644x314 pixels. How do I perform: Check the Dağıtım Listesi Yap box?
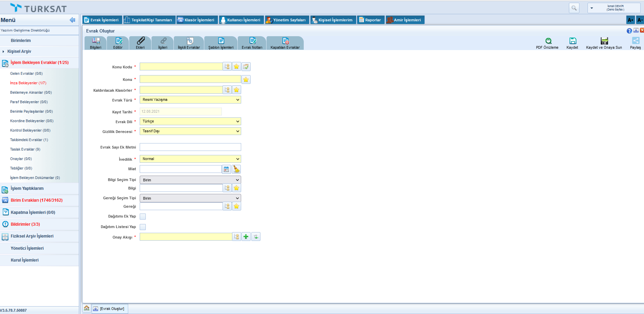coord(143,227)
